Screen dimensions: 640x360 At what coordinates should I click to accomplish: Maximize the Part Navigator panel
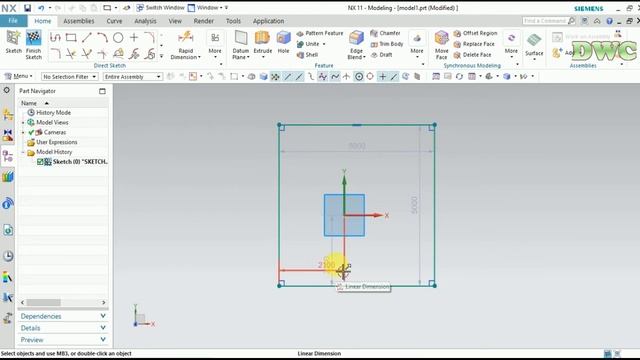tap(102, 91)
